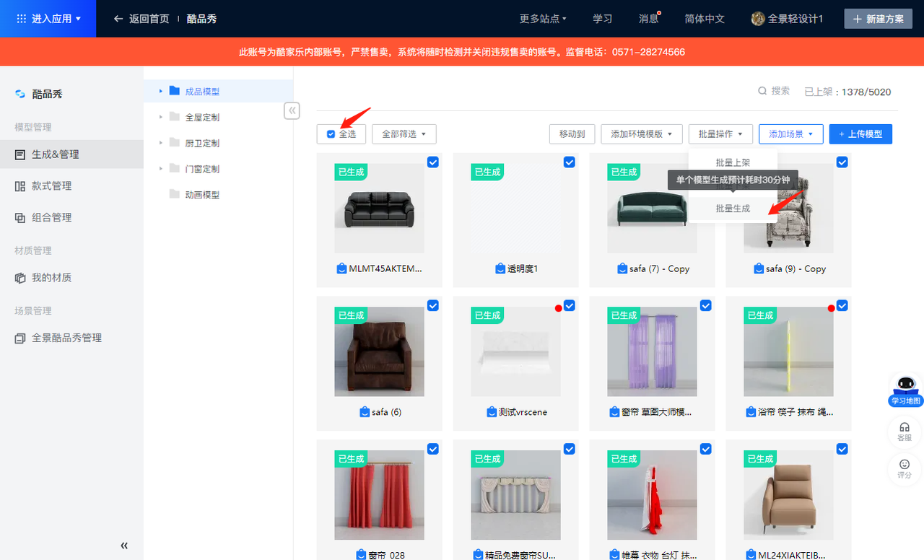Select 批量生成 from the batch menu
This screenshot has height=560, width=924.
click(x=733, y=209)
